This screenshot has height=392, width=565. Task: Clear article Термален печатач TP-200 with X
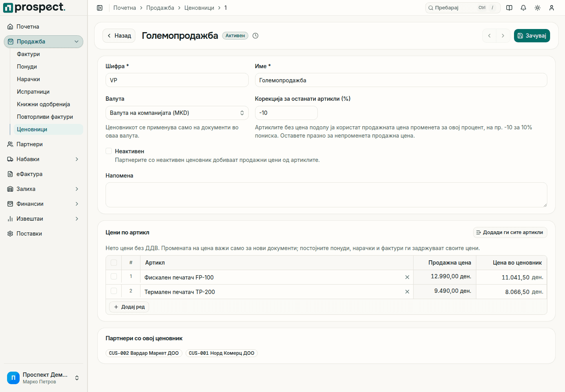(407, 292)
